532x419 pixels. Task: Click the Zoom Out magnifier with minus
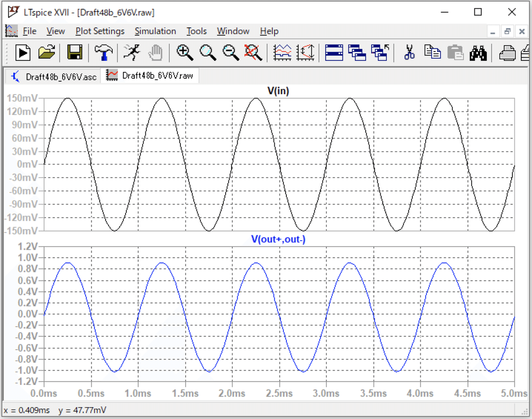coord(231,53)
